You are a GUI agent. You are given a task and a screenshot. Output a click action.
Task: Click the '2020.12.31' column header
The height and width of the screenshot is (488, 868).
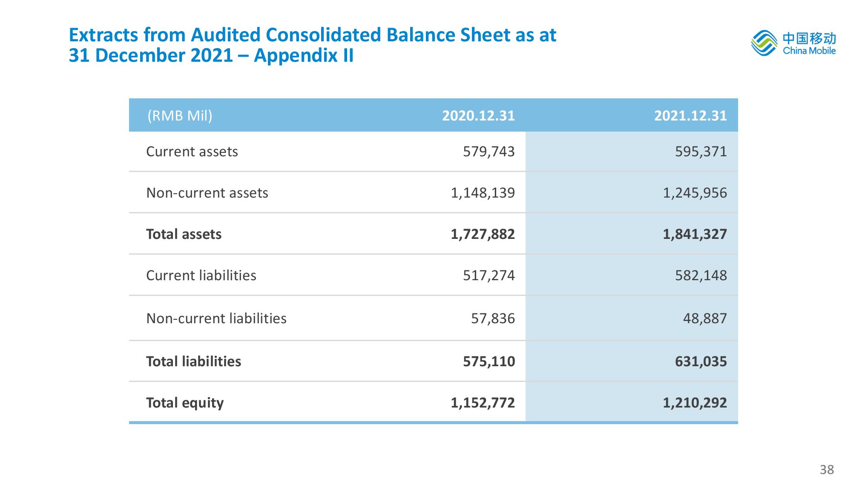coord(478,116)
